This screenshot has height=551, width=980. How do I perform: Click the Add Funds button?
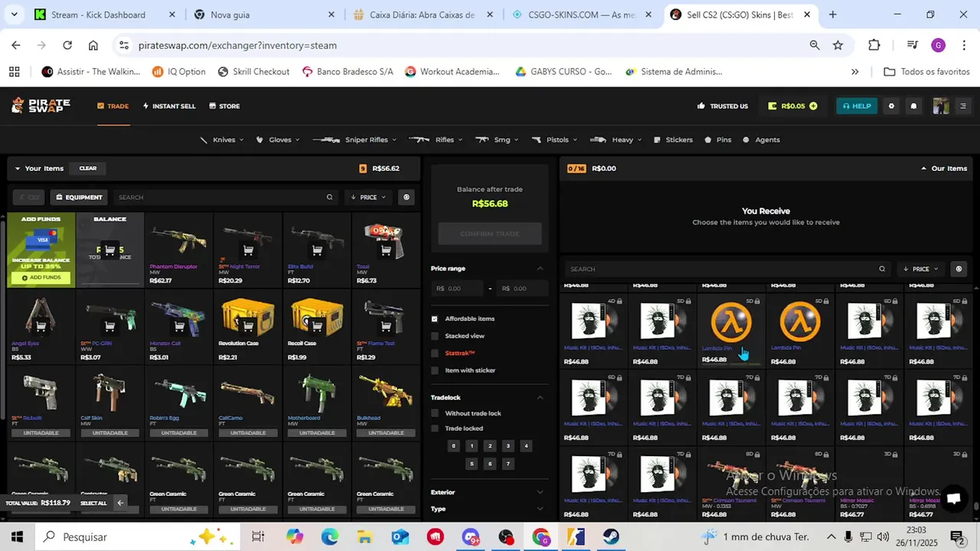[x=41, y=279]
